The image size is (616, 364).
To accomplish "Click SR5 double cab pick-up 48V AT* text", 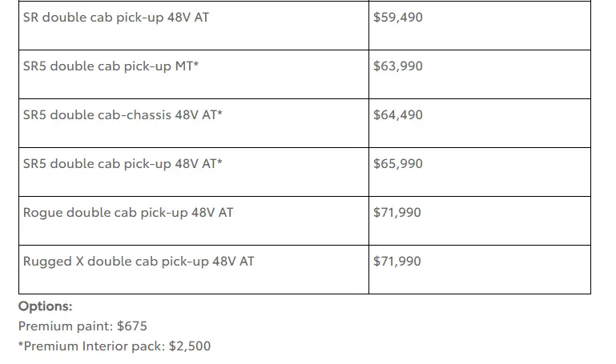I will click(123, 164).
